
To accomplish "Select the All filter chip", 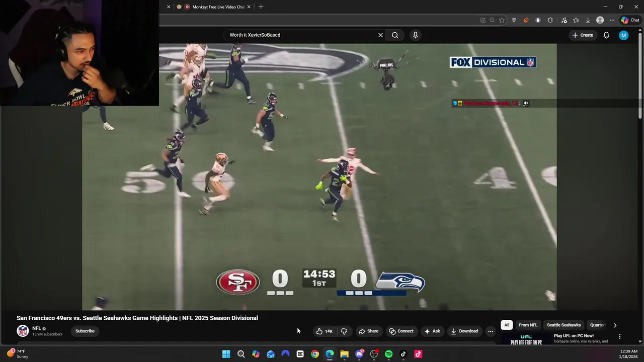I will click(x=507, y=325).
